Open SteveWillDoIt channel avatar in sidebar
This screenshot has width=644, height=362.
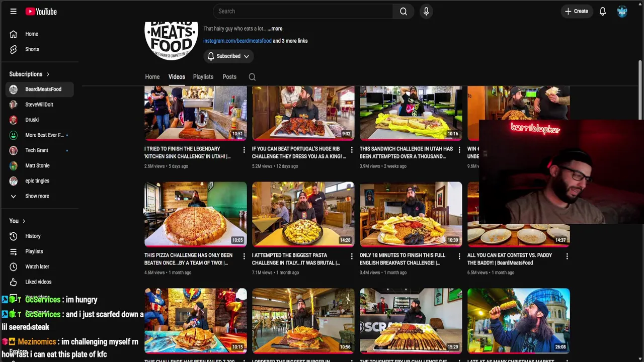tap(14, 105)
